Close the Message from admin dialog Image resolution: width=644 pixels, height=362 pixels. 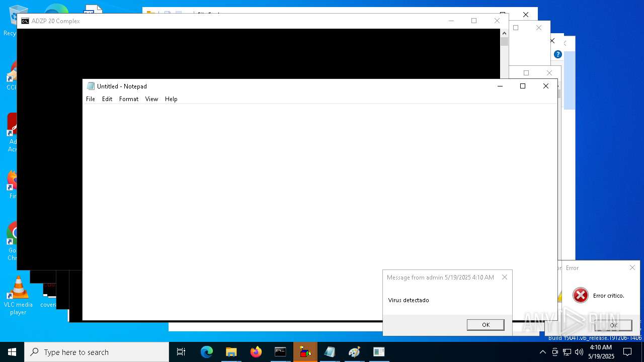pyautogui.click(x=505, y=277)
